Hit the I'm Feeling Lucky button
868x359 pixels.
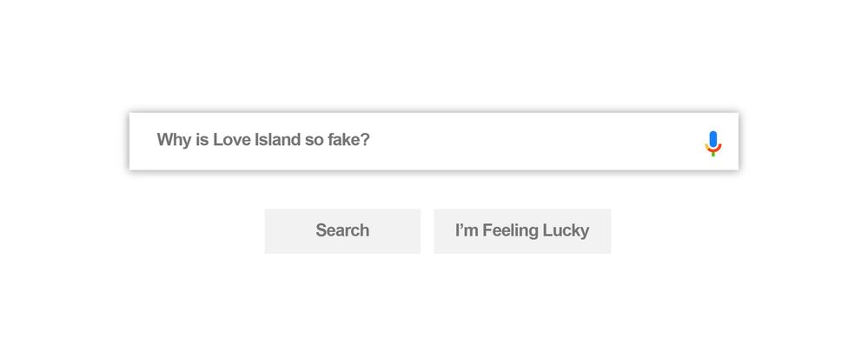click(x=522, y=231)
